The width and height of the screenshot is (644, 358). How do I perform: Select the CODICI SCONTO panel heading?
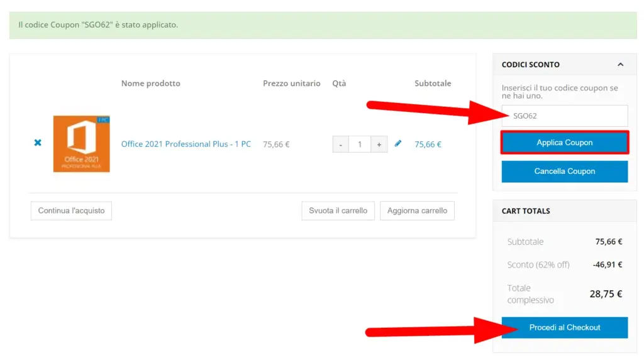[531, 65]
